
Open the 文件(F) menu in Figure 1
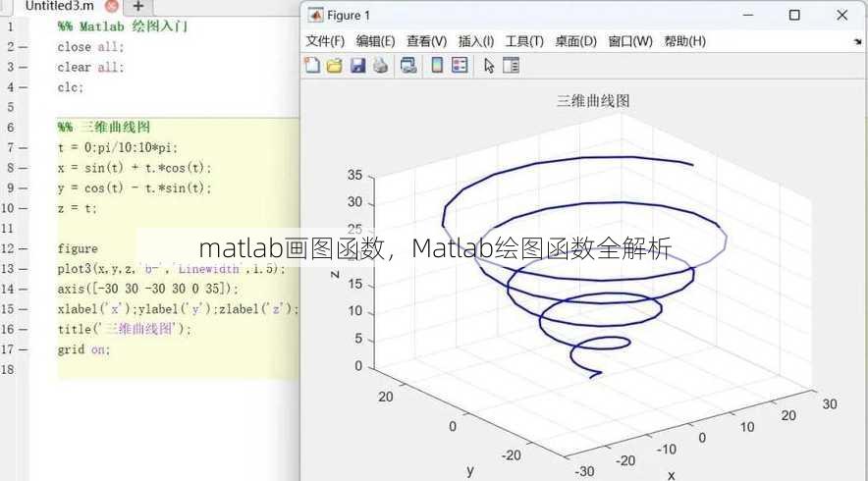(x=325, y=41)
